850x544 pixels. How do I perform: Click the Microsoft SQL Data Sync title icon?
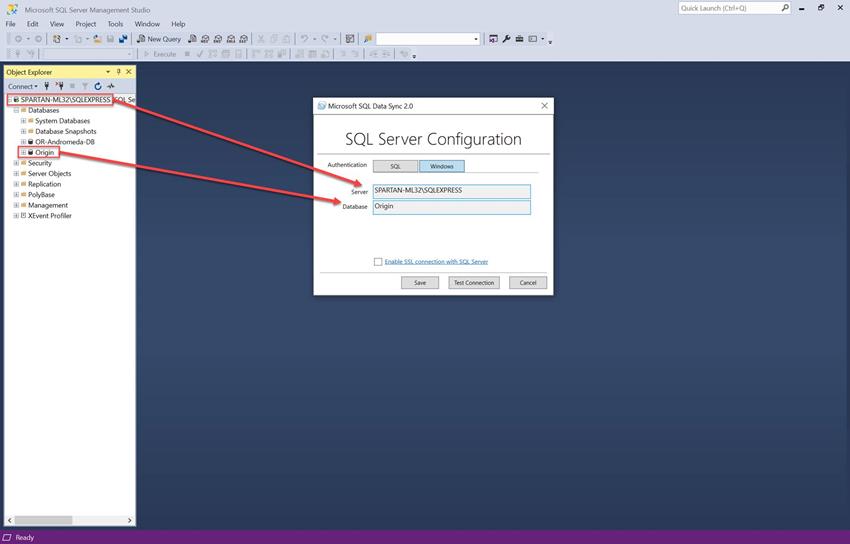pyautogui.click(x=321, y=106)
